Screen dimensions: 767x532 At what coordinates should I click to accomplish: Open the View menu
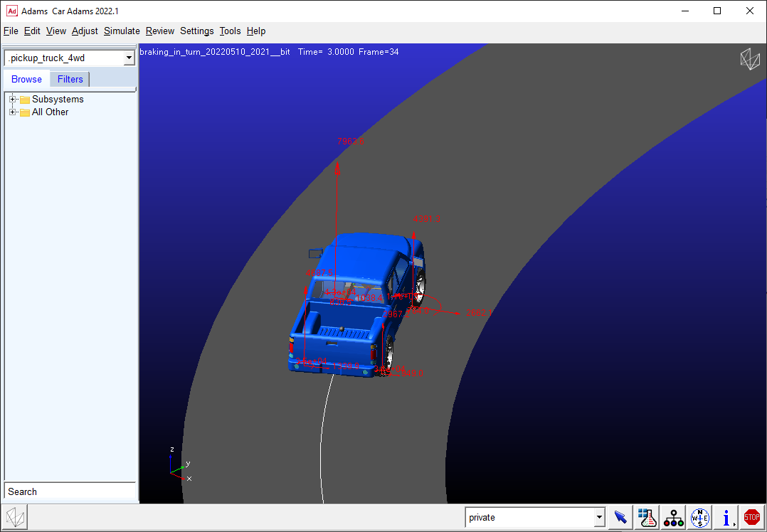pyautogui.click(x=56, y=31)
